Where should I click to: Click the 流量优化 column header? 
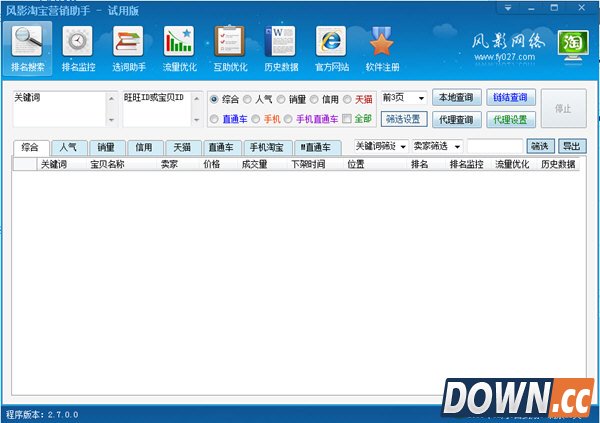pos(512,165)
